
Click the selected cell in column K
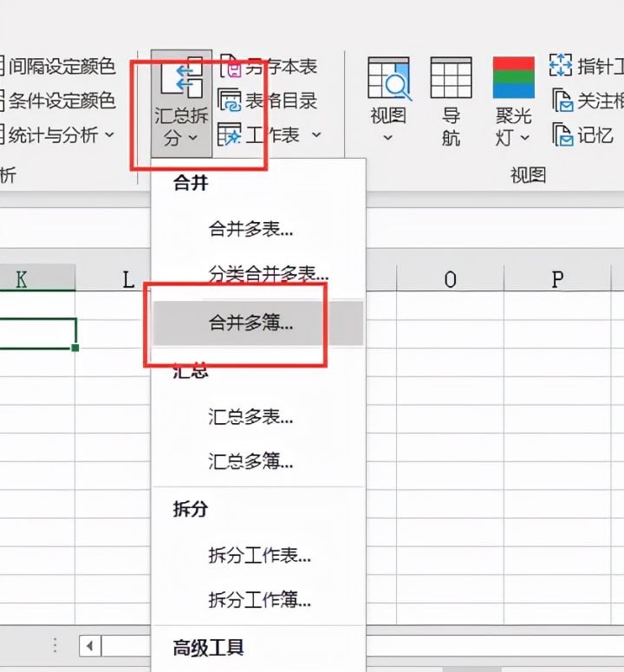tap(37, 334)
